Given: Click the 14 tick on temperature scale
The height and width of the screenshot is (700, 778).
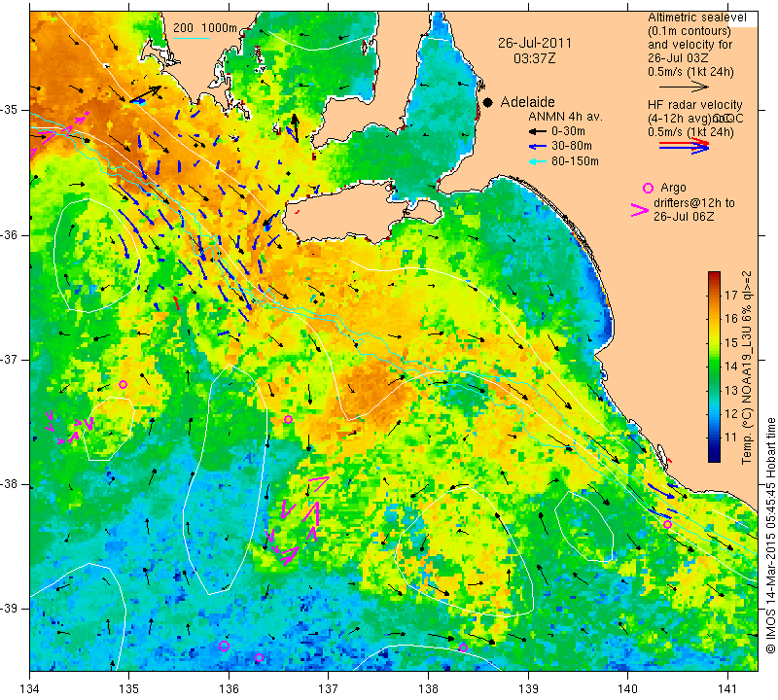Looking at the screenshot, I should tap(731, 367).
